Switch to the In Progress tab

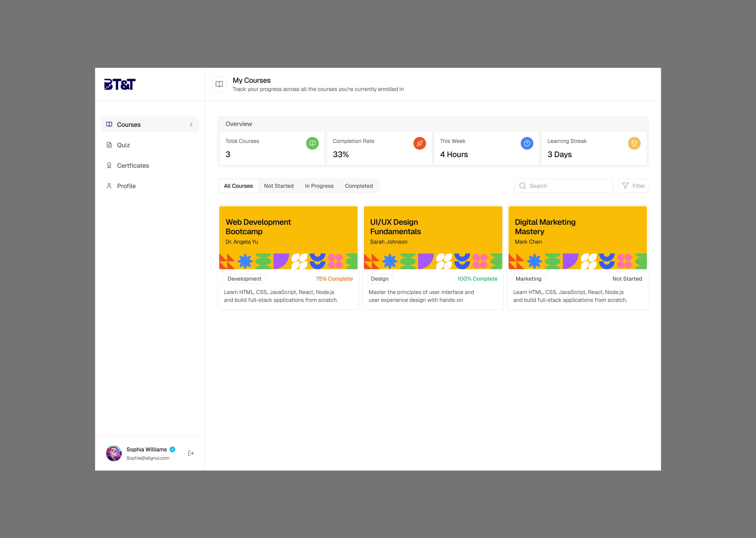click(319, 186)
